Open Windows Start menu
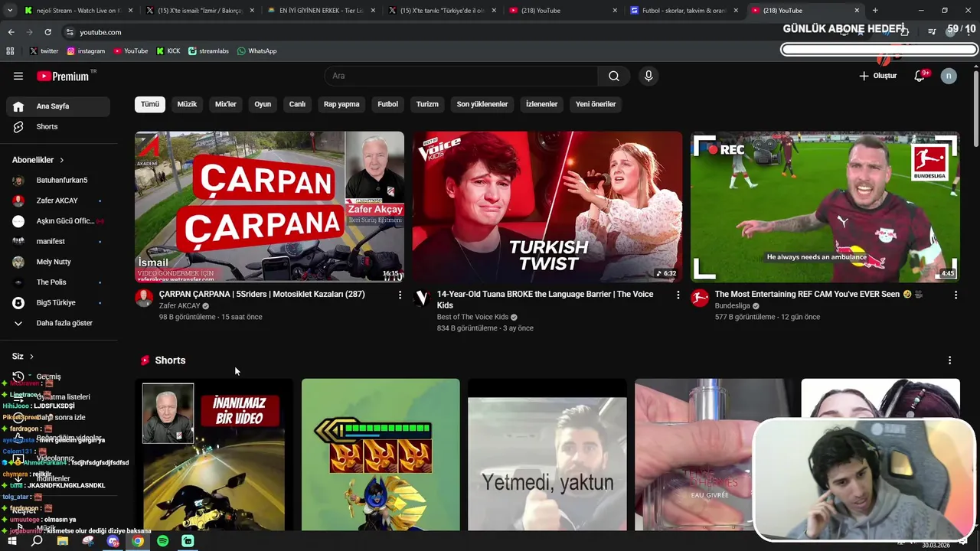The height and width of the screenshot is (551, 980). (x=11, y=541)
